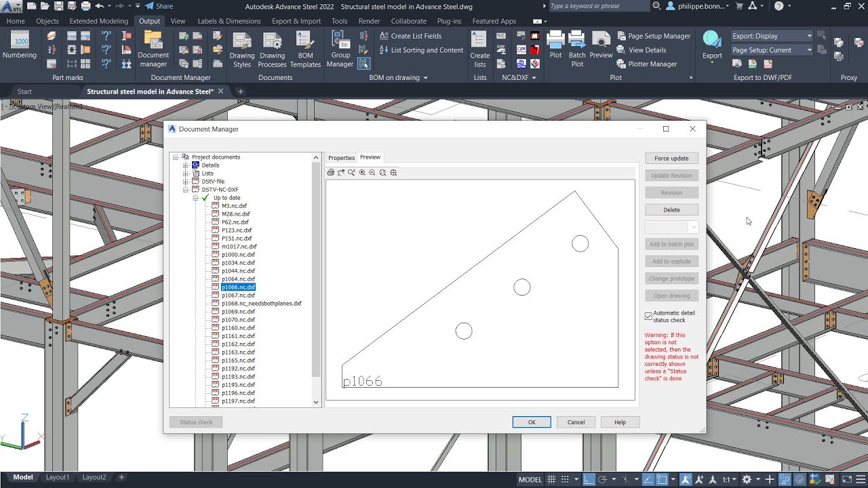Switch to the Home ribbon tab
Screen dimensions: 868x488
(x=16, y=21)
